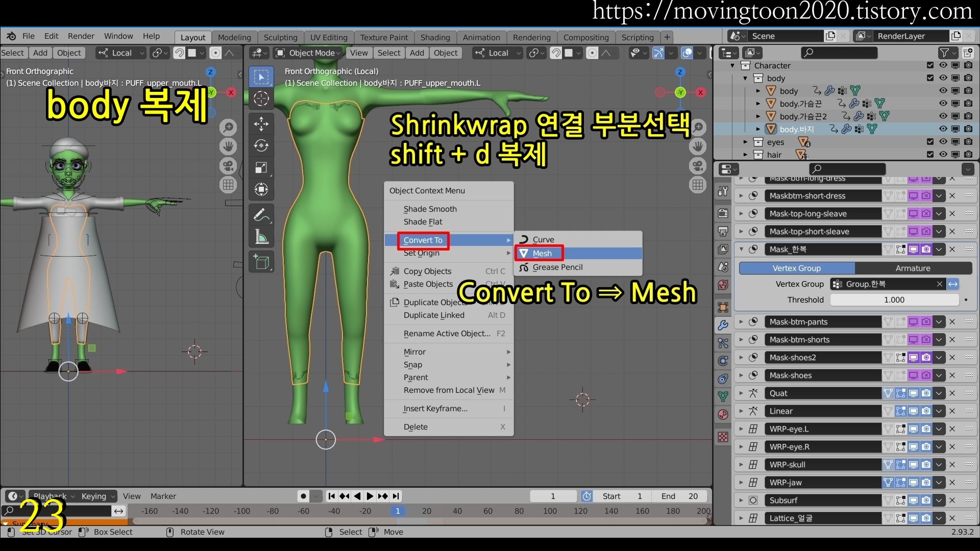980x551 pixels.
Task: Expand the WRP-skull modifier panel
Action: click(741, 465)
